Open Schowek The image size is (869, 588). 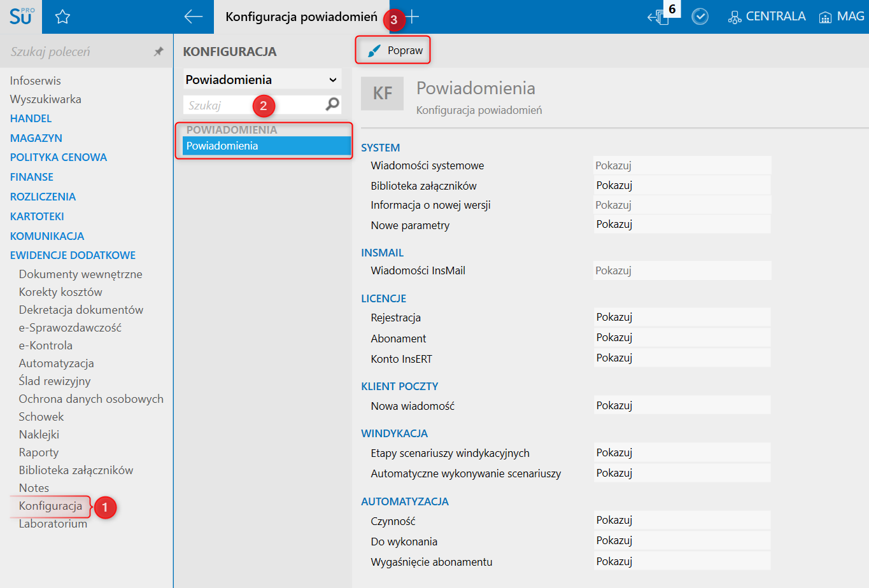[41, 417]
